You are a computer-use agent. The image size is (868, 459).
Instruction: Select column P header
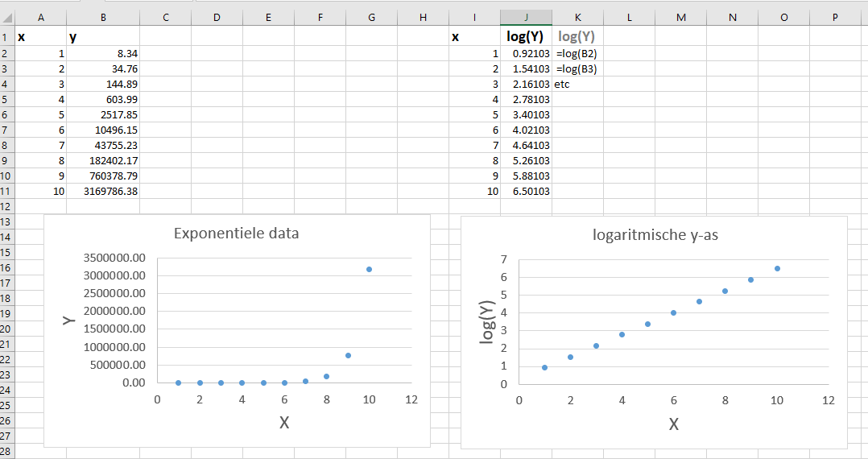point(835,17)
